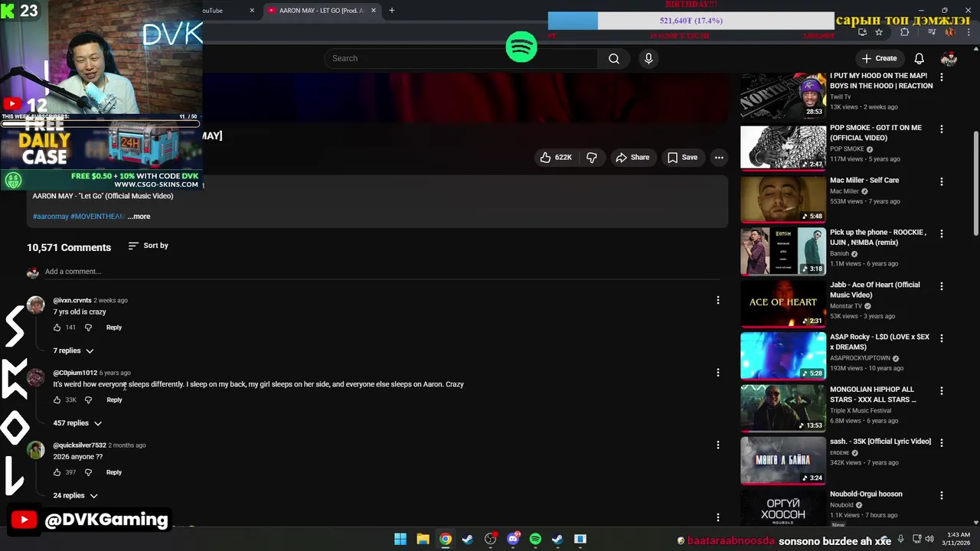Open options menu for @quicksilver7532 comment
Viewport: 980px width, 551px height.
(x=717, y=445)
